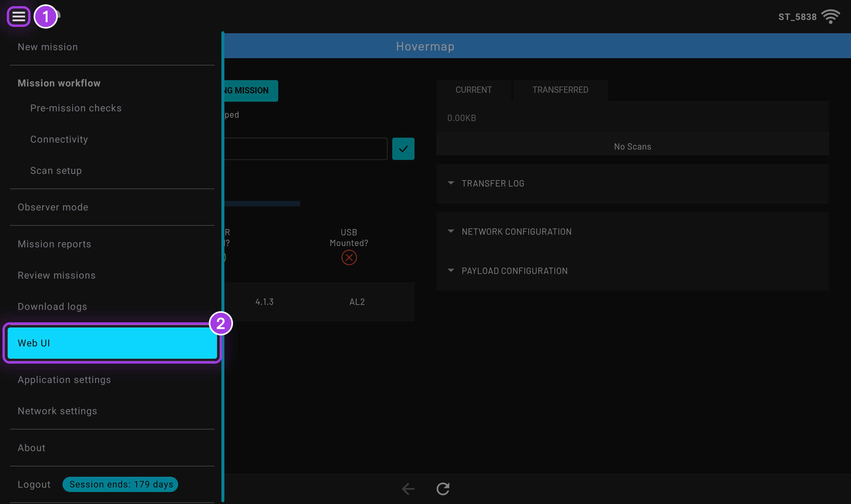
Task: Select Download logs
Action: pos(52,306)
